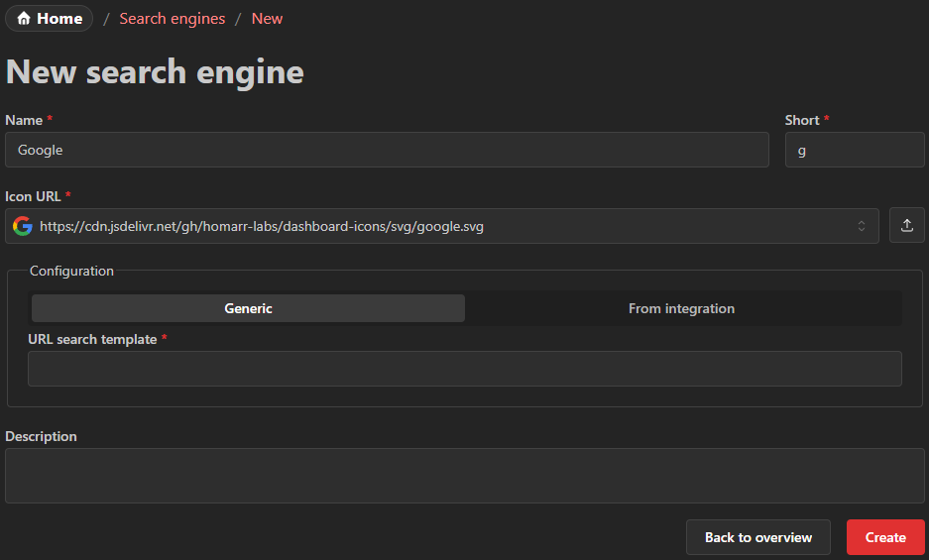Click the red Create button
The height and width of the screenshot is (560, 929).
(x=884, y=537)
